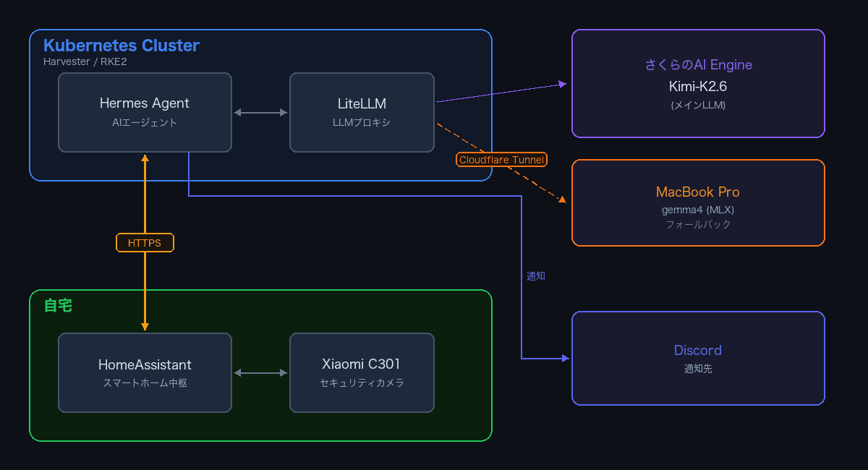Select the Discord box
Viewport: 868px width, 470px height.
pos(698,358)
